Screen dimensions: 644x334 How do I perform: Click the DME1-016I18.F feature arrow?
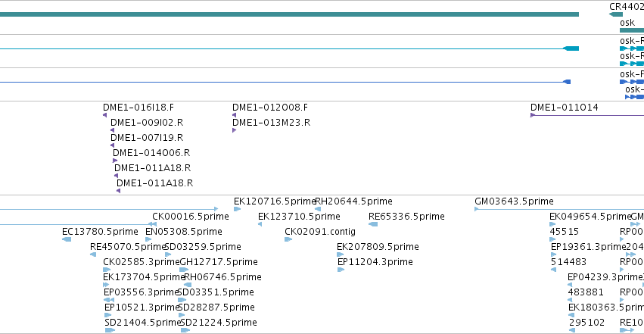104,115
